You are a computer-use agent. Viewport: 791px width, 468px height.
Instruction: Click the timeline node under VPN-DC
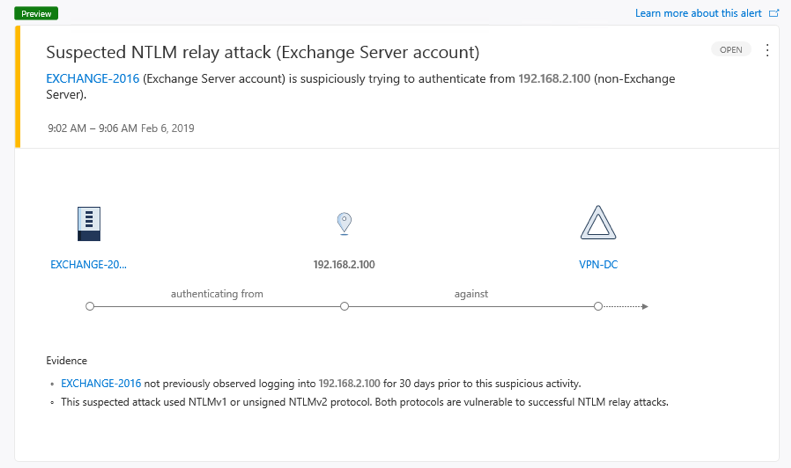[x=598, y=306]
